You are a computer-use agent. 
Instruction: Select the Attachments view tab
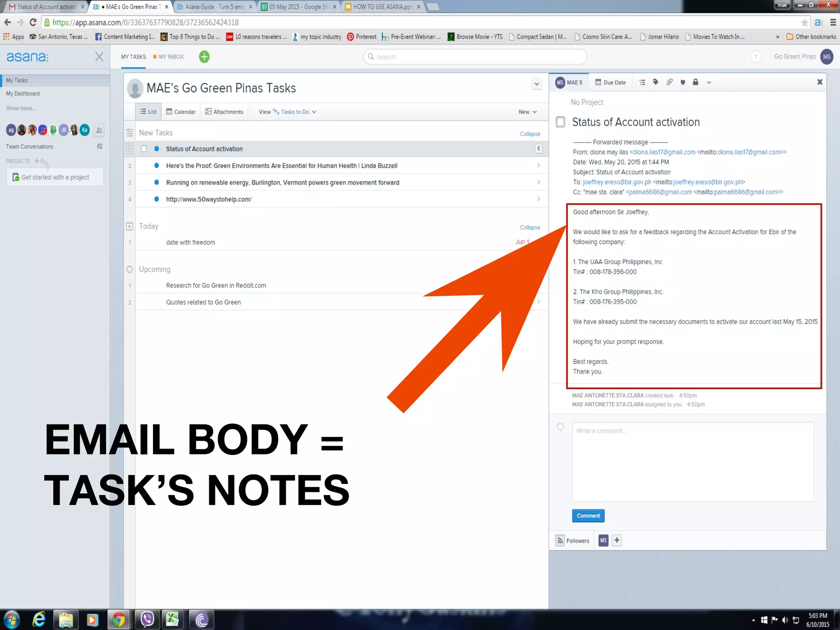(x=224, y=112)
